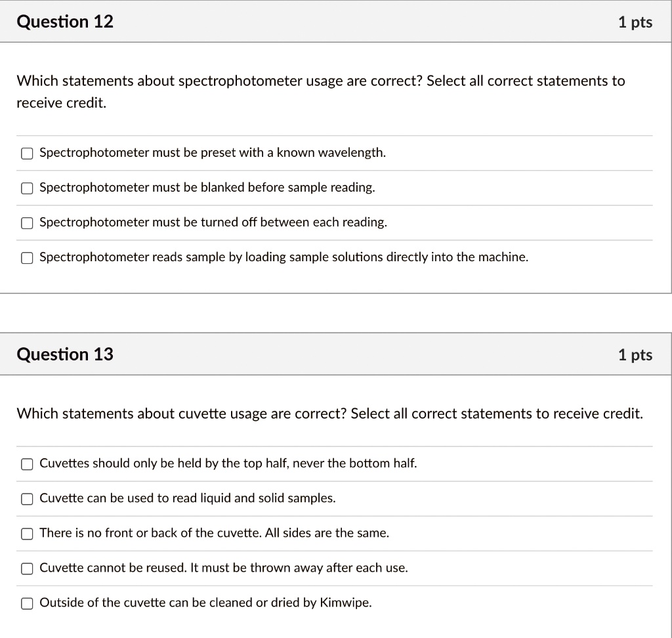This screenshot has height=638, width=672.
Task: Select 'Spectrophotometer must be turned off between each reading'
Action: coord(27,223)
